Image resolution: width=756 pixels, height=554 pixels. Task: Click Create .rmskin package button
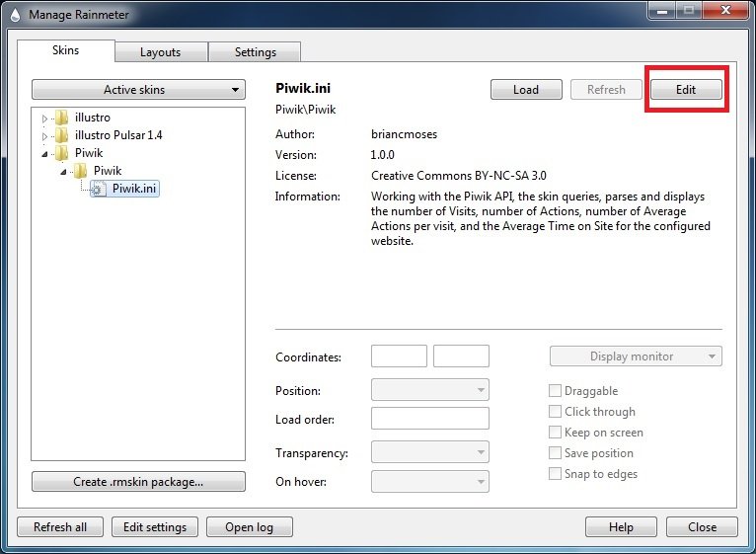138,482
